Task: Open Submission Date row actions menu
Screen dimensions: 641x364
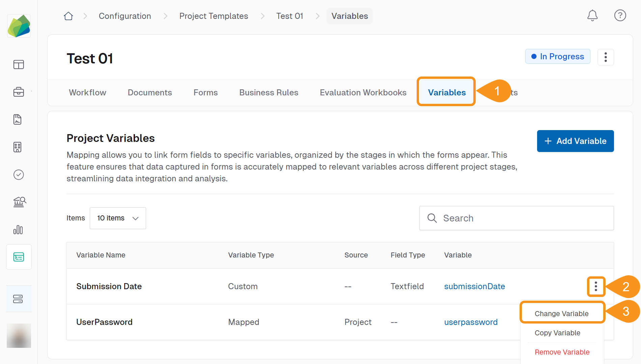Action: click(596, 286)
